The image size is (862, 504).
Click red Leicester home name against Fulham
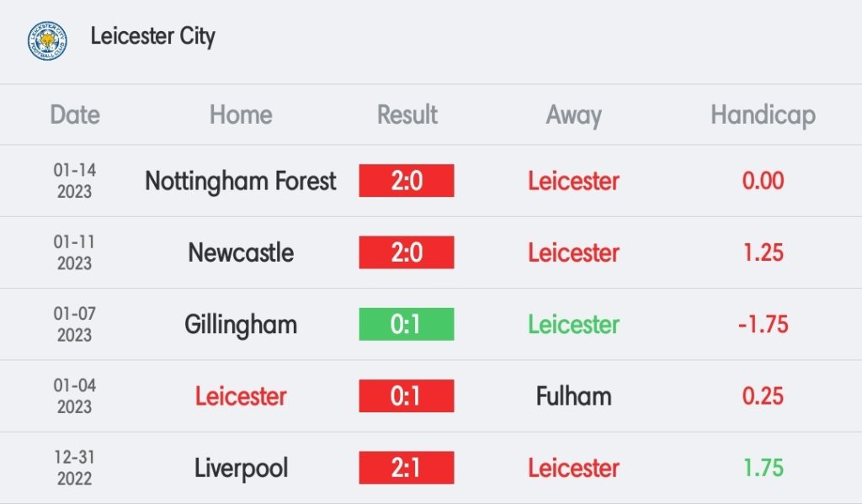pos(241,396)
